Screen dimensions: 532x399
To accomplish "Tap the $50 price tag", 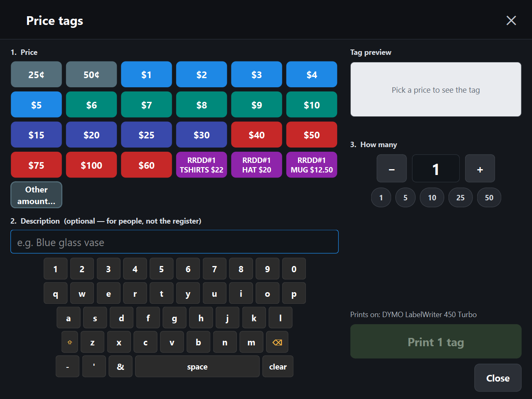I will tap(312, 135).
